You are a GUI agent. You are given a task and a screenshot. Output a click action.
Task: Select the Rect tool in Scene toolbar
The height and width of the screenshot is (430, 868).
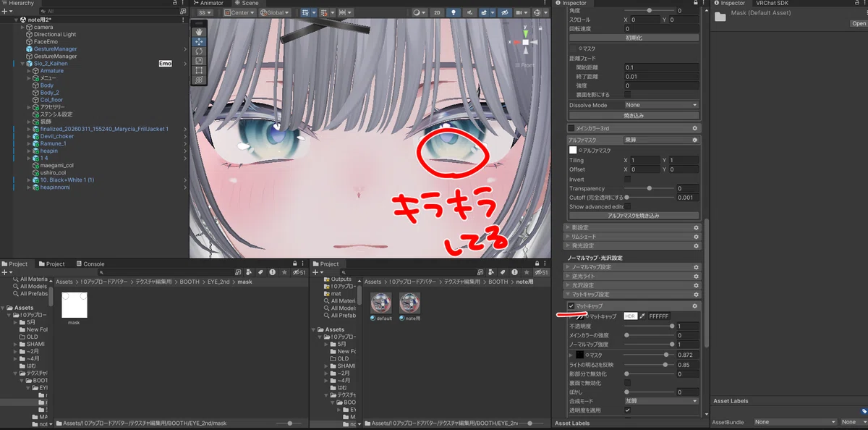coord(199,69)
